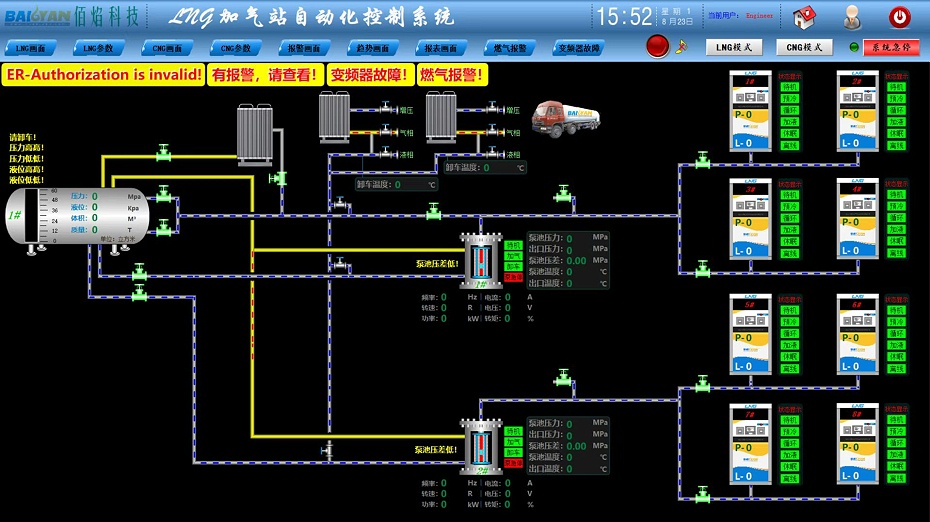Click the red alarm indicator light

[x=657, y=46]
